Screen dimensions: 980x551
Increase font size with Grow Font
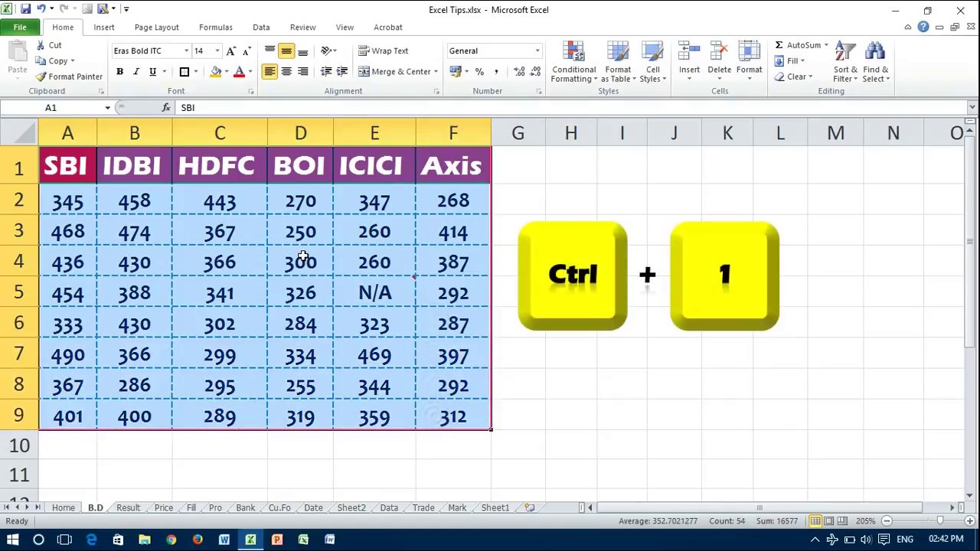[x=231, y=51]
